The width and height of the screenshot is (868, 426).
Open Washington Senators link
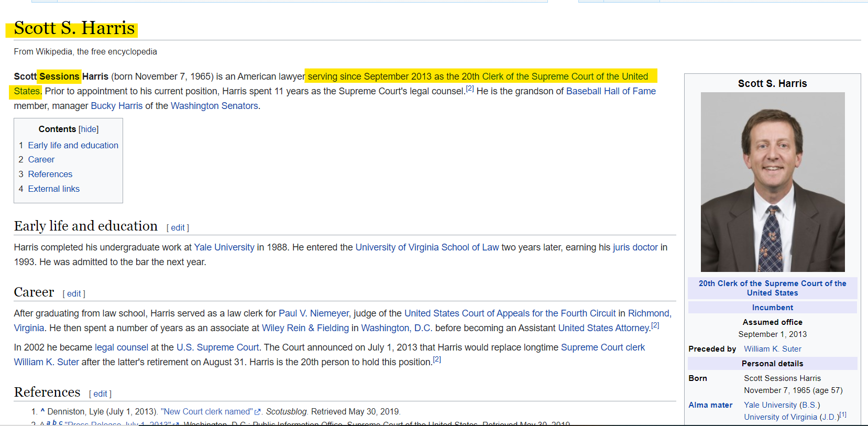click(214, 106)
